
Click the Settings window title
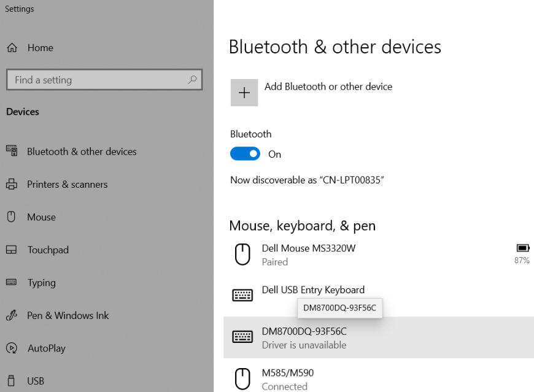click(20, 9)
